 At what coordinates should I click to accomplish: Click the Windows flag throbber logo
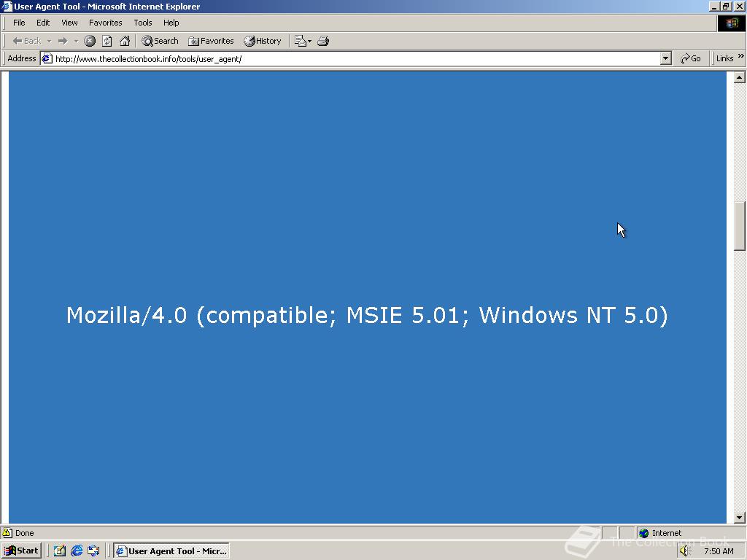731,23
